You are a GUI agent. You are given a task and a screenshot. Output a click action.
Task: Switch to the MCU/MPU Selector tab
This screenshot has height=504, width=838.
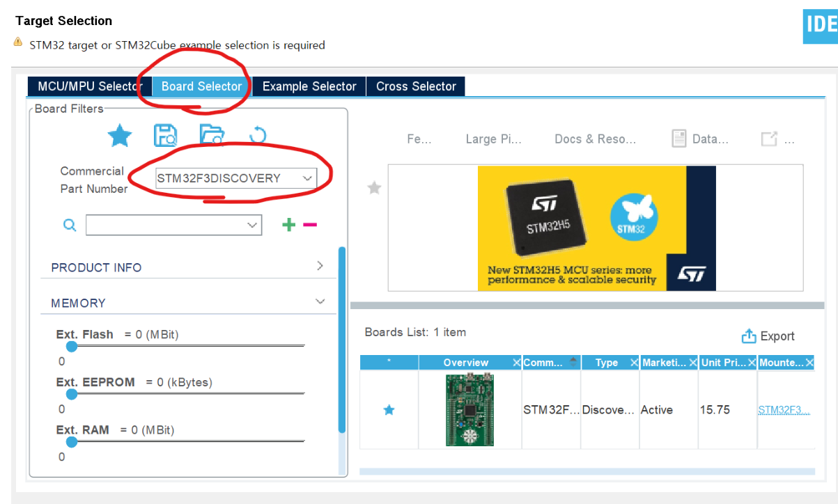(x=89, y=86)
